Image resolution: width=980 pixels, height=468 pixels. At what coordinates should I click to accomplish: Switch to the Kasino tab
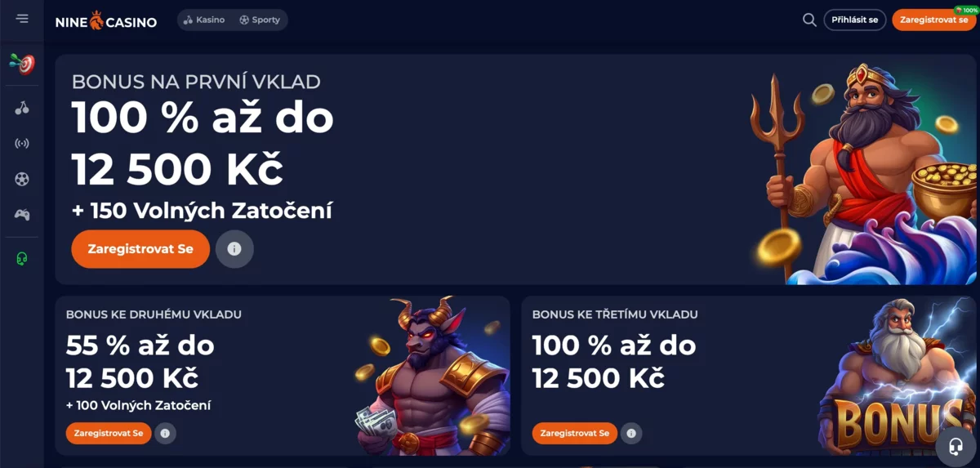pyautogui.click(x=204, y=20)
